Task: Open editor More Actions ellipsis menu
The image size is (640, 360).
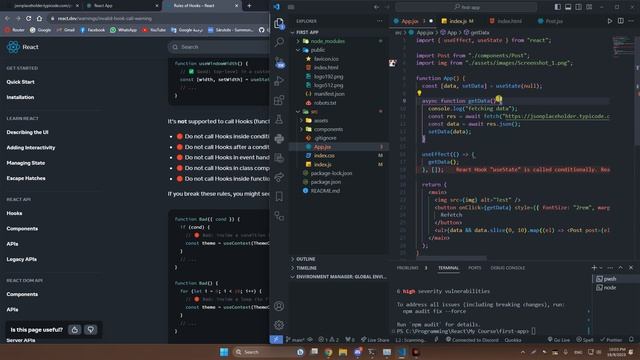Action: pos(631,21)
